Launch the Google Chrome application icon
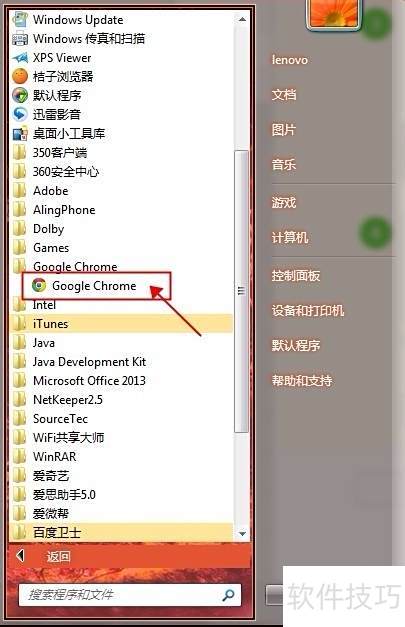Screen dimensions: 405x627 coord(39,286)
